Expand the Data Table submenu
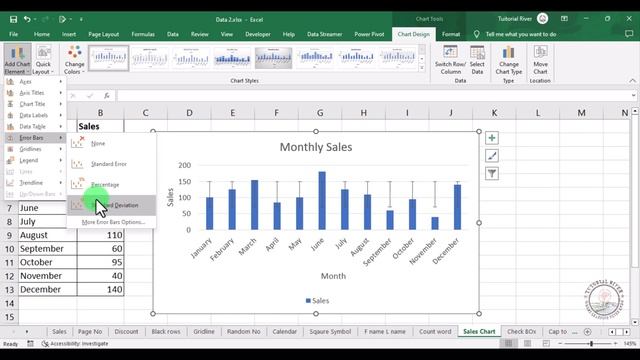Image resolution: width=640 pixels, height=360 pixels. click(x=35, y=127)
